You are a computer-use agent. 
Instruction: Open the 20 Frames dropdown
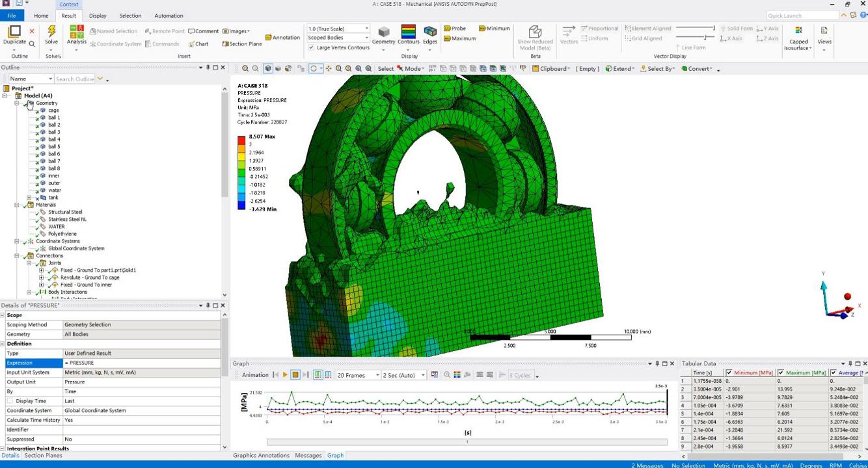357,375
